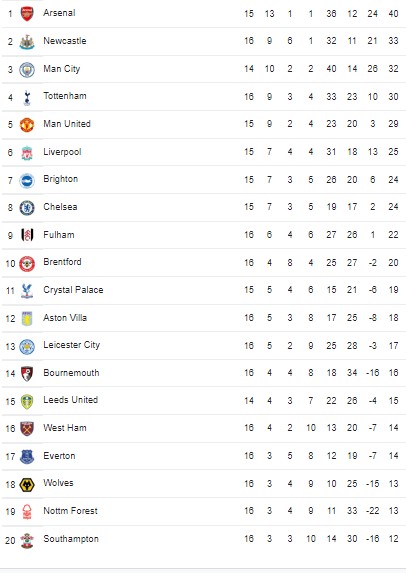This screenshot has height=573, width=406.
Task: Select the Southampton table row
Action: [x=203, y=539]
